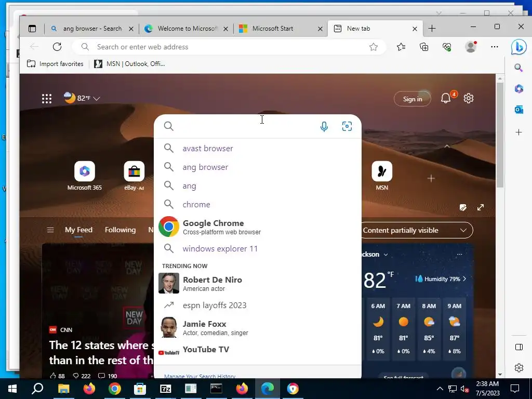The width and height of the screenshot is (532, 399).
Task: Open Browser essentials heart icon
Action: 447,47
